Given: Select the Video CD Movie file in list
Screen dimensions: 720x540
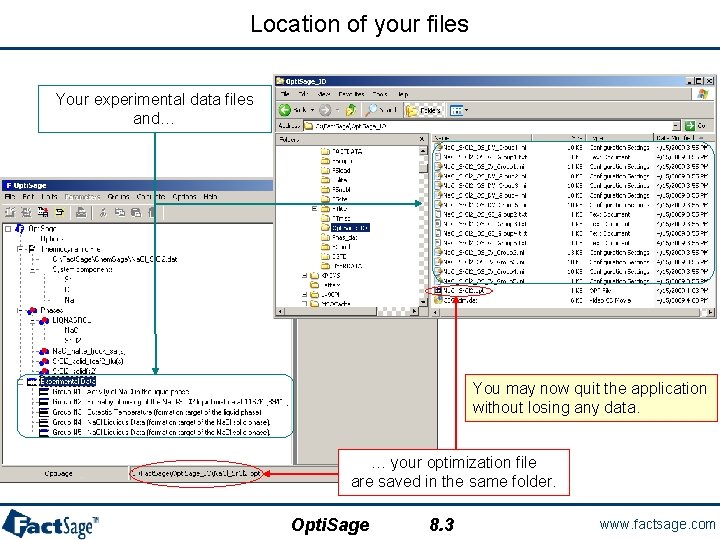Looking at the screenshot, I should pyautogui.click(x=456, y=300).
